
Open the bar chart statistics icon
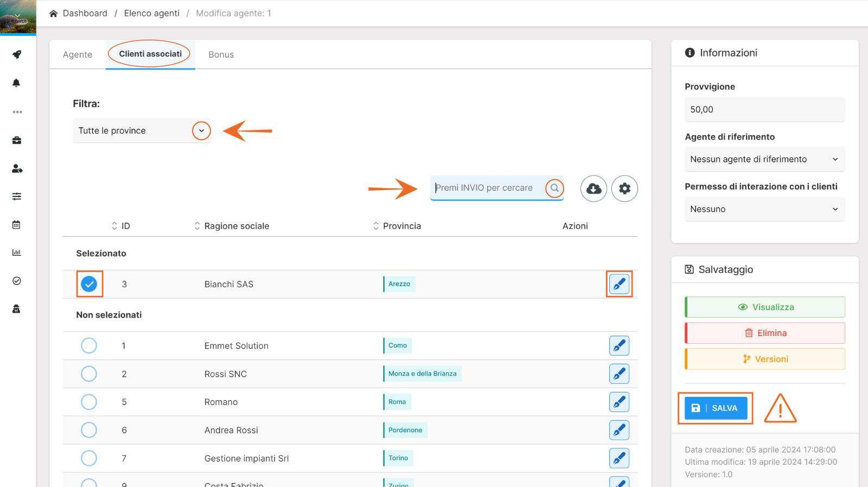pos(16,252)
